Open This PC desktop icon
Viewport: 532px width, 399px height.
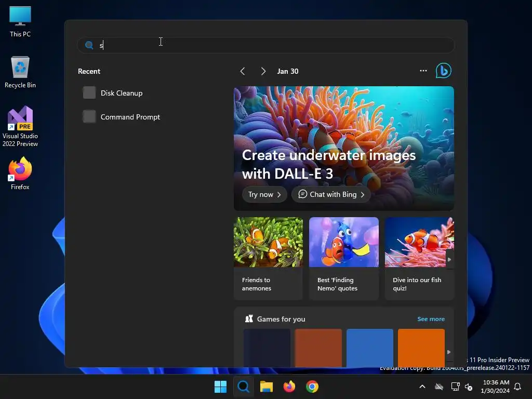tap(20, 21)
